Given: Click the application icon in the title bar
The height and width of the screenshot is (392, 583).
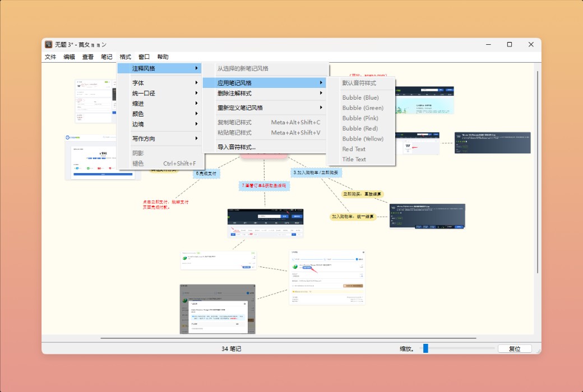Looking at the screenshot, I should click(48, 44).
